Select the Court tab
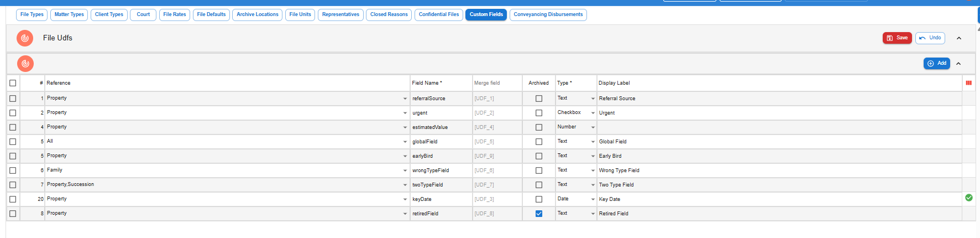980x238 pixels. click(x=143, y=14)
